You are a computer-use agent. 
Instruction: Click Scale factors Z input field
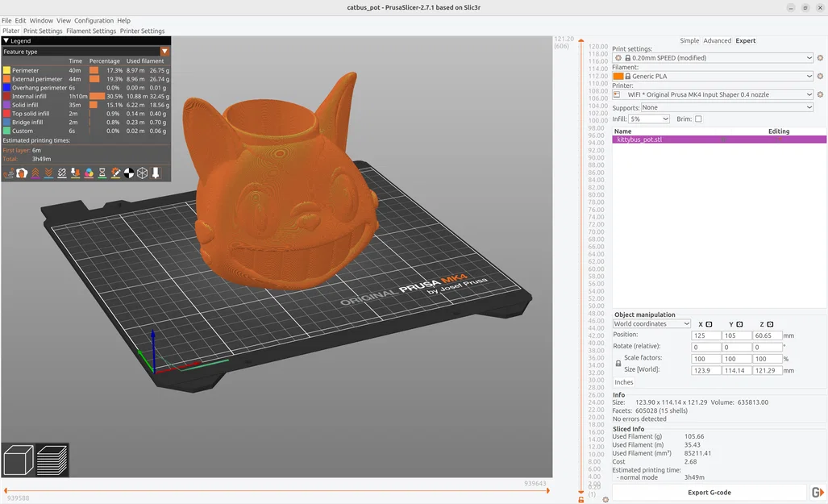[x=768, y=359]
